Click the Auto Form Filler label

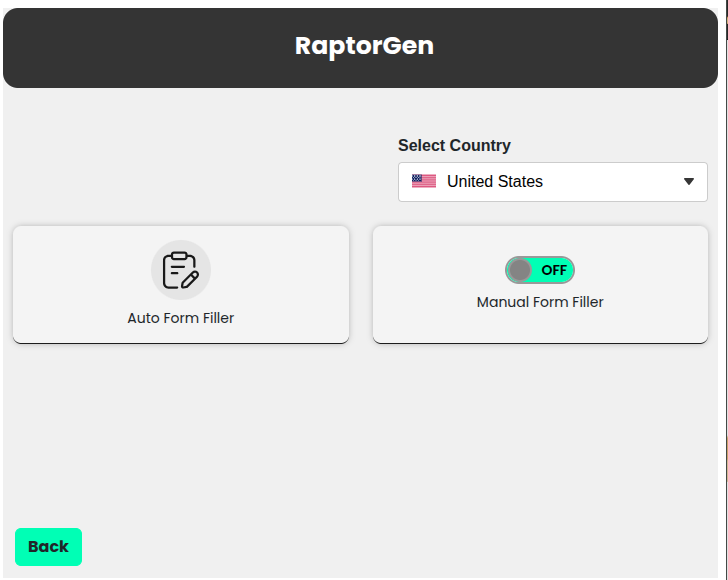point(181,318)
